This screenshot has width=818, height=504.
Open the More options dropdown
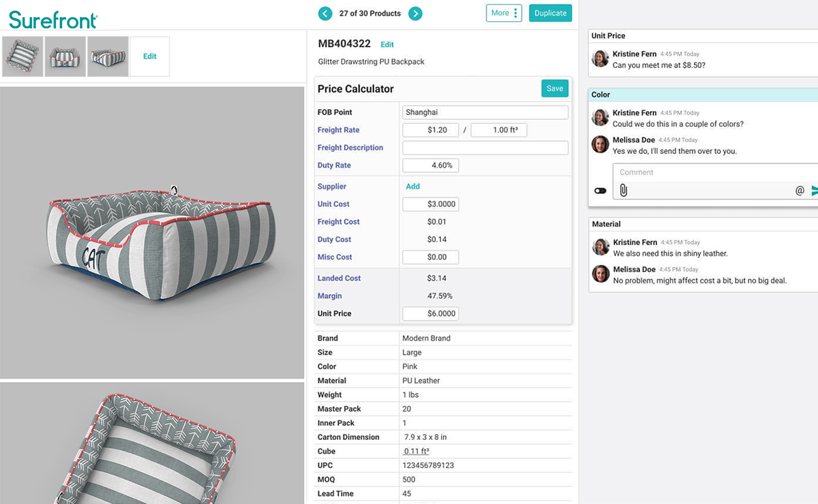click(504, 13)
